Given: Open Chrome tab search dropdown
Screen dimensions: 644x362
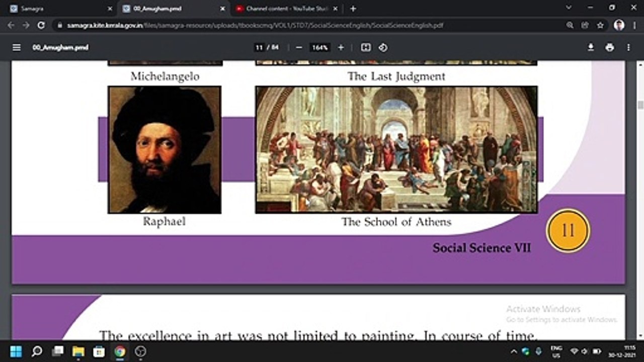Looking at the screenshot, I should pyautogui.click(x=569, y=8).
